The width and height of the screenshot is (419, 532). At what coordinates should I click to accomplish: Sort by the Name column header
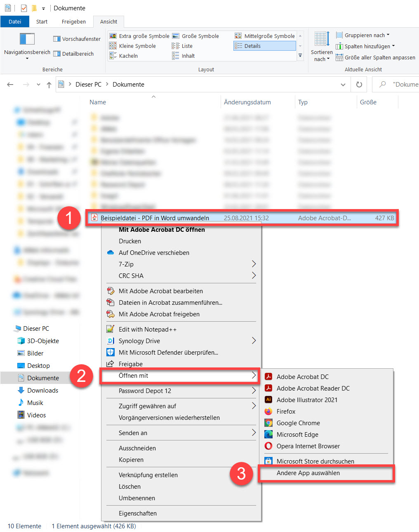[x=98, y=102]
